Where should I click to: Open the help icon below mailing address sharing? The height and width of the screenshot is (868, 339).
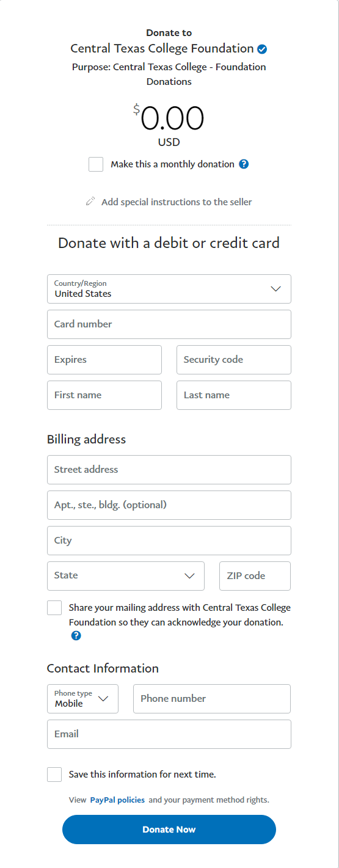pyautogui.click(x=76, y=635)
